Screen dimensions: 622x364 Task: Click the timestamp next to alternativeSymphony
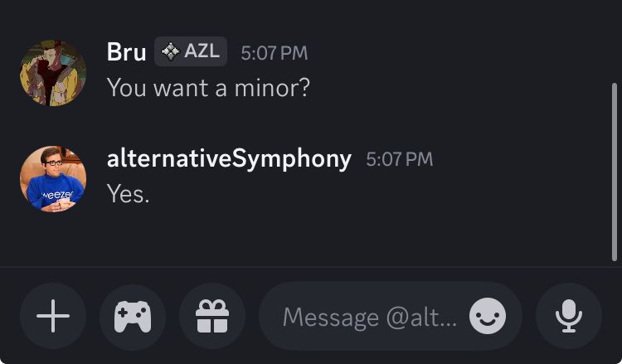coord(399,158)
